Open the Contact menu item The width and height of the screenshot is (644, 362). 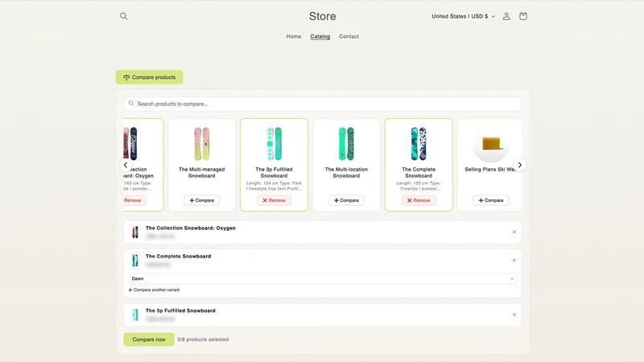point(349,36)
